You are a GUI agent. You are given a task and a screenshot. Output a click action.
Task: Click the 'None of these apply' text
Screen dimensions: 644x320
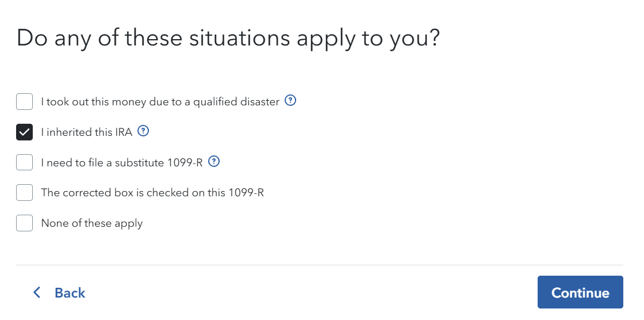click(x=91, y=223)
